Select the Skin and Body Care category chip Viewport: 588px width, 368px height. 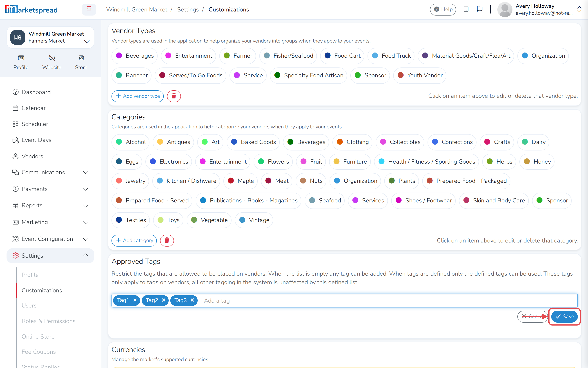494,201
